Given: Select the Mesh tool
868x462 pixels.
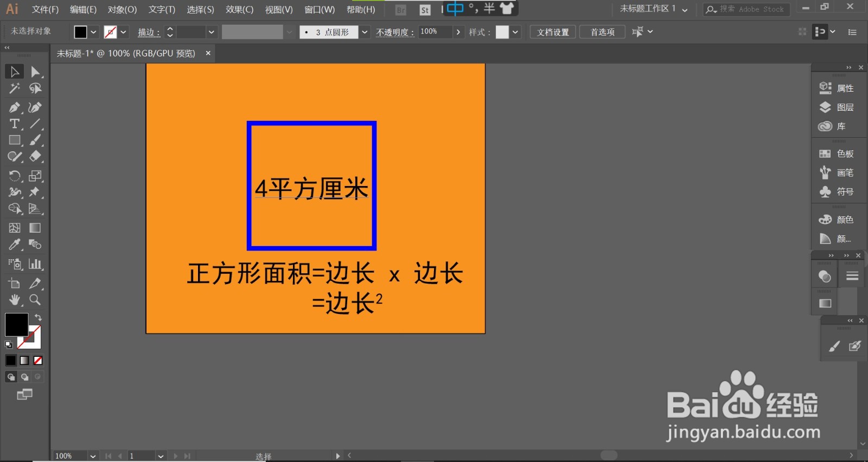Looking at the screenshot, I should click(14, 228).
